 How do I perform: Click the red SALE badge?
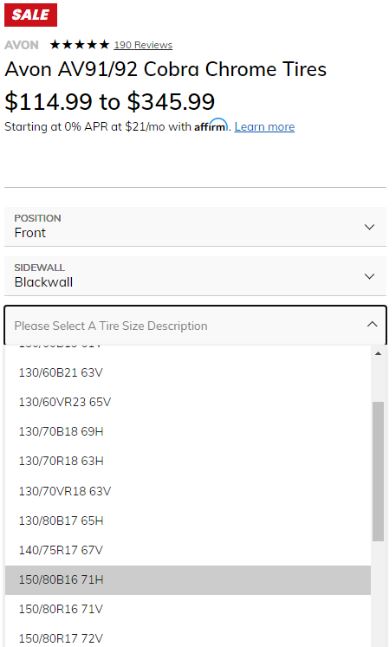pyautogui.click(x=31, y=14)
